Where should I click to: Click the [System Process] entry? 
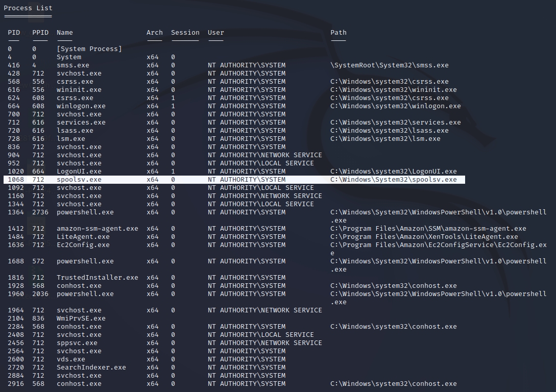point(89,49)
